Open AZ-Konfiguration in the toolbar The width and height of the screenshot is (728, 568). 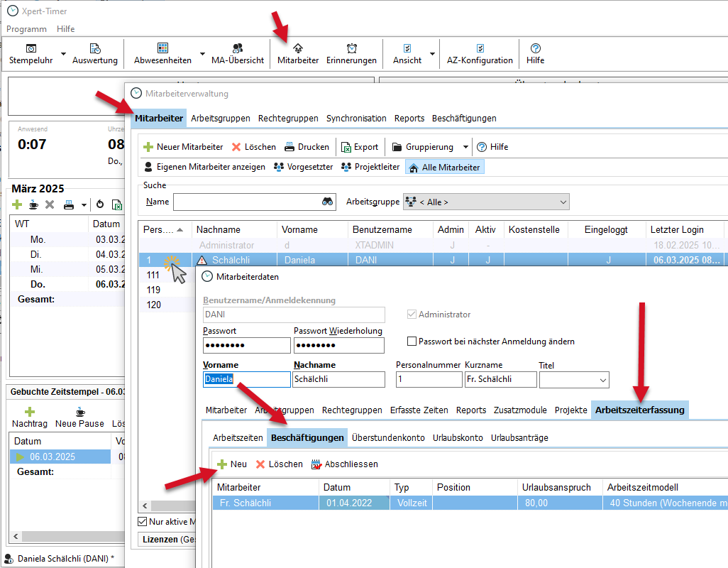tap(480, 48)
